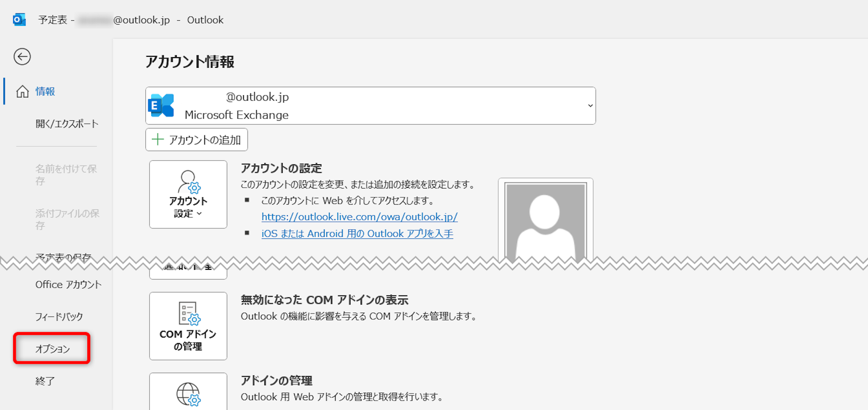
Task: Open Office アカウント page
Action: (x=68, y=285)
